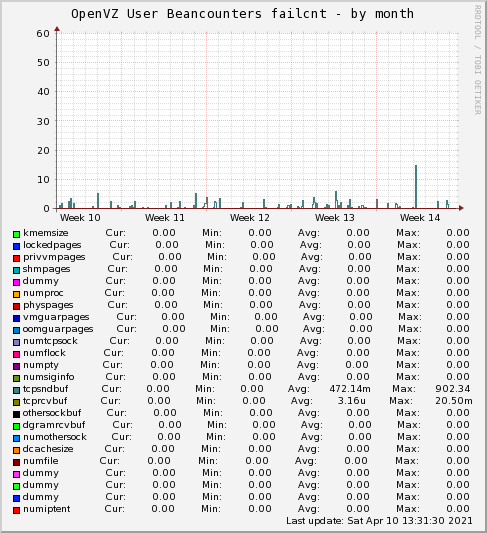
Task: Select the 'numiptent' legend label
Action: tap(47, 509)
